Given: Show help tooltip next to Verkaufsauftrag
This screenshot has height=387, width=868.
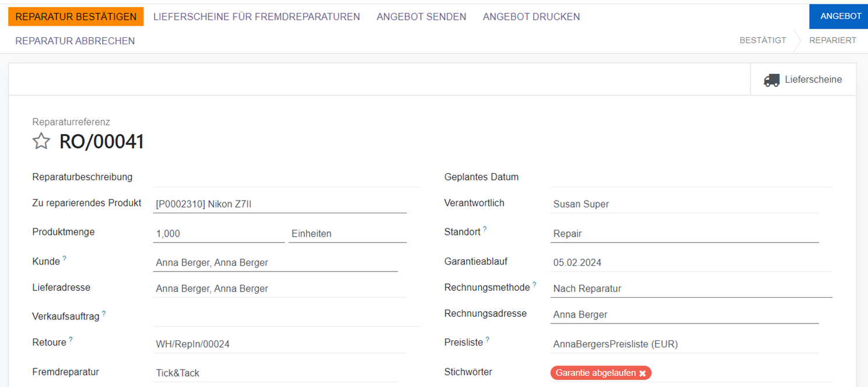Looking at the screenshot, I should click(x=104, y=313).
